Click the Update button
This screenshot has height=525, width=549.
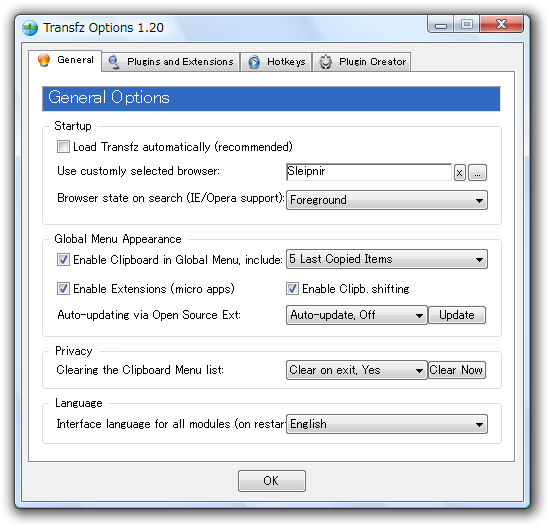tap(457, 315)
